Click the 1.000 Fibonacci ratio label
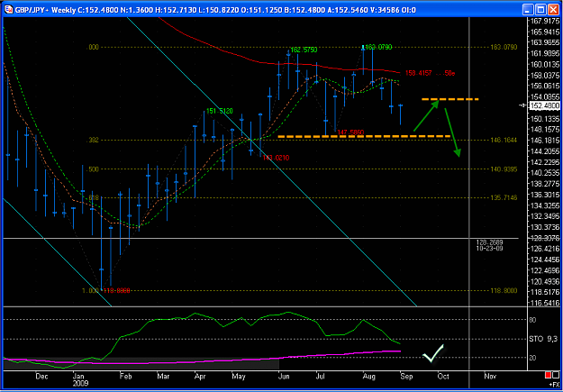This screenshot has width=563, height=392. (x=90, y=291)
